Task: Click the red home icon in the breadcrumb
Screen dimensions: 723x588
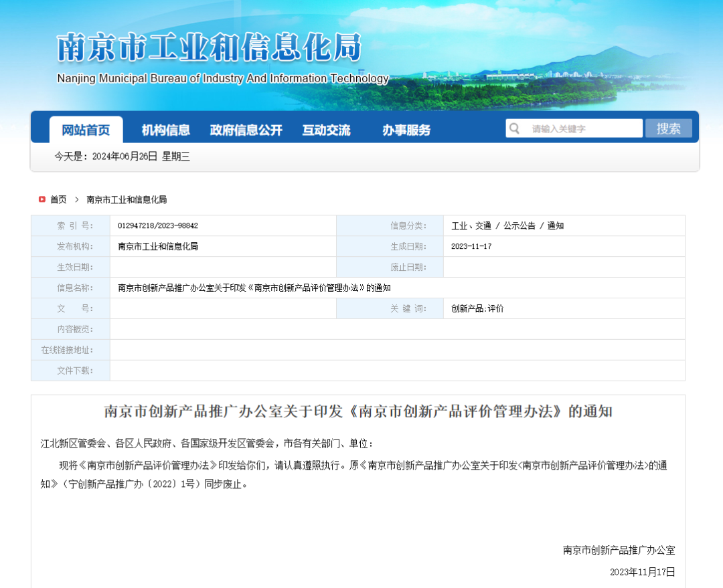Action: pyautogui.click(x=42, y=199)
